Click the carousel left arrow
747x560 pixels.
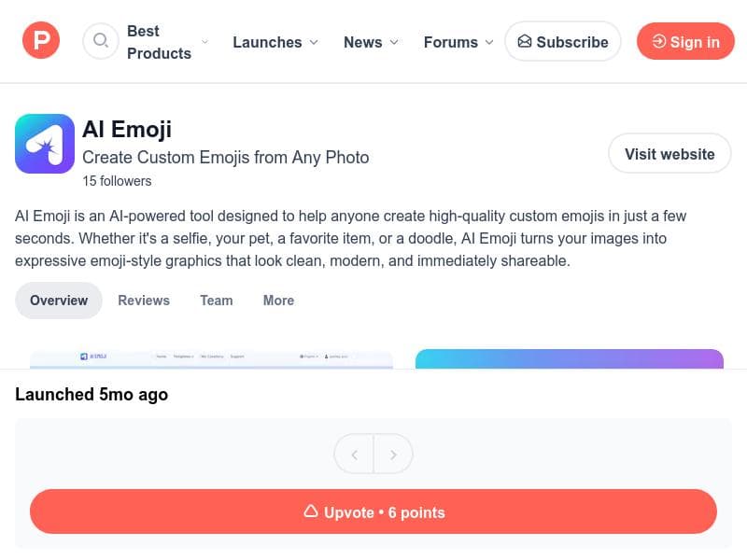click(x=354, y=454)
